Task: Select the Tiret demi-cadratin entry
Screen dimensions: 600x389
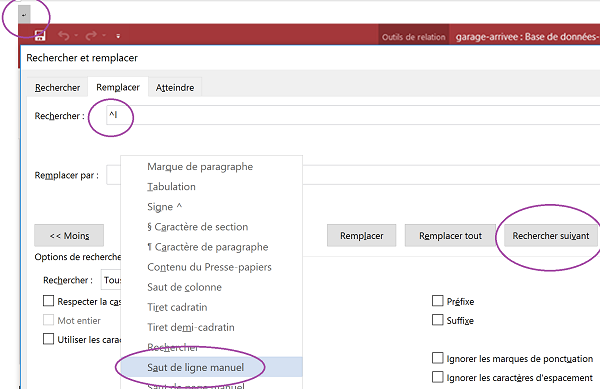Action: click(212, 327)
